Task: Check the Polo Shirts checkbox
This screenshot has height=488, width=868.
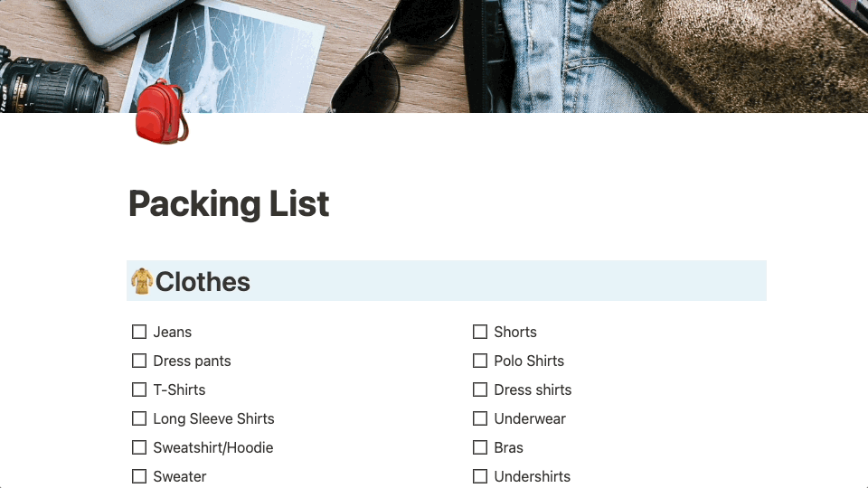Action: [x=480, y=361]
